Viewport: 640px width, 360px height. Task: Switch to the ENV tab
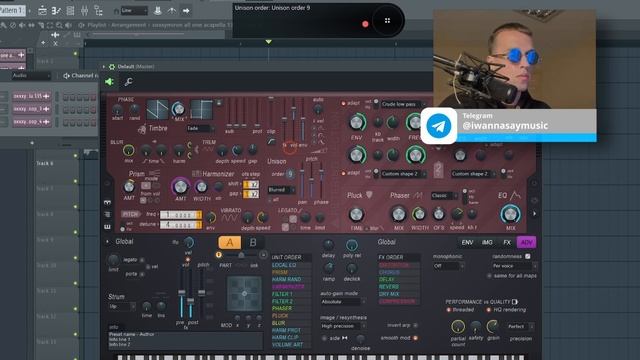coord(467,242)
